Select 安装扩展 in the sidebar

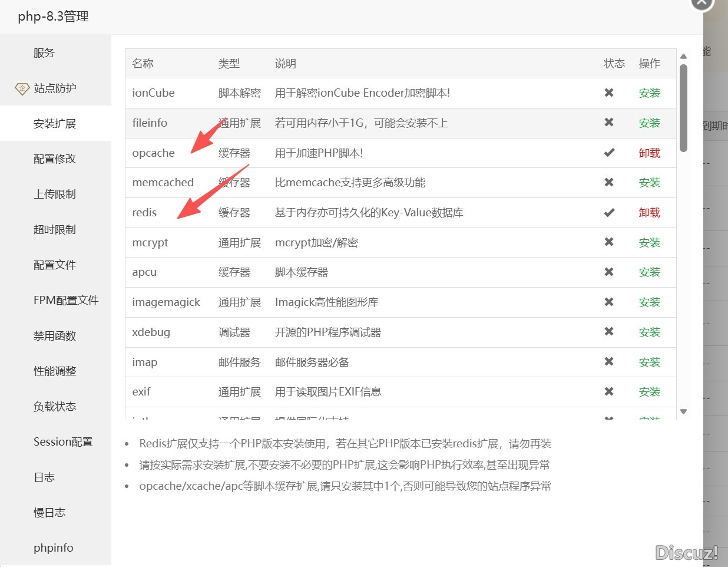point(55,123)
